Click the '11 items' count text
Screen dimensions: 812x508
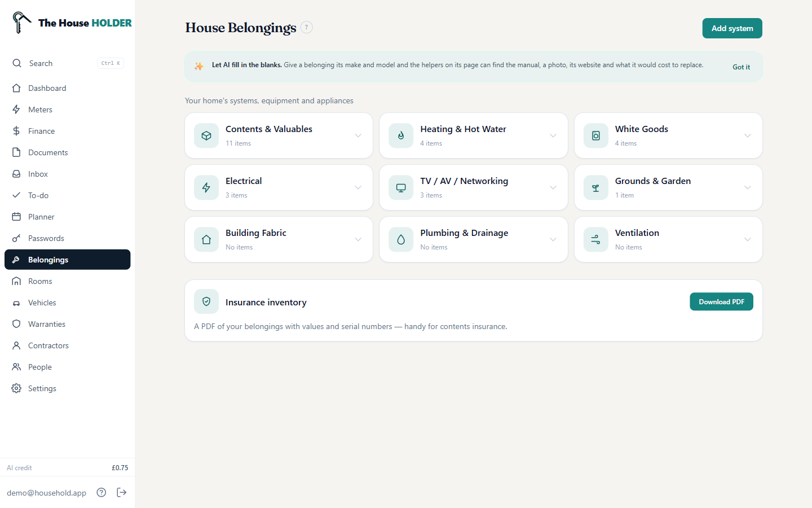click(238, 143)
